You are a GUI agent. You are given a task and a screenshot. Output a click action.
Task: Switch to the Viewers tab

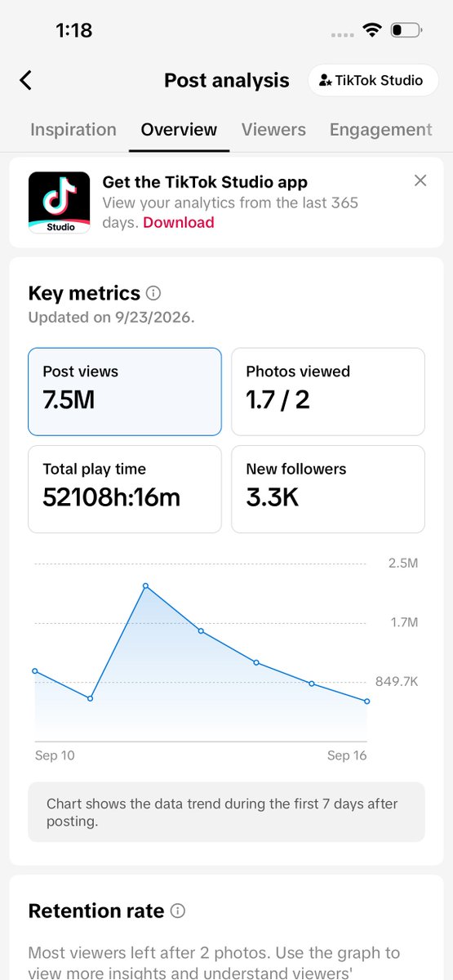tap(273, 129)
